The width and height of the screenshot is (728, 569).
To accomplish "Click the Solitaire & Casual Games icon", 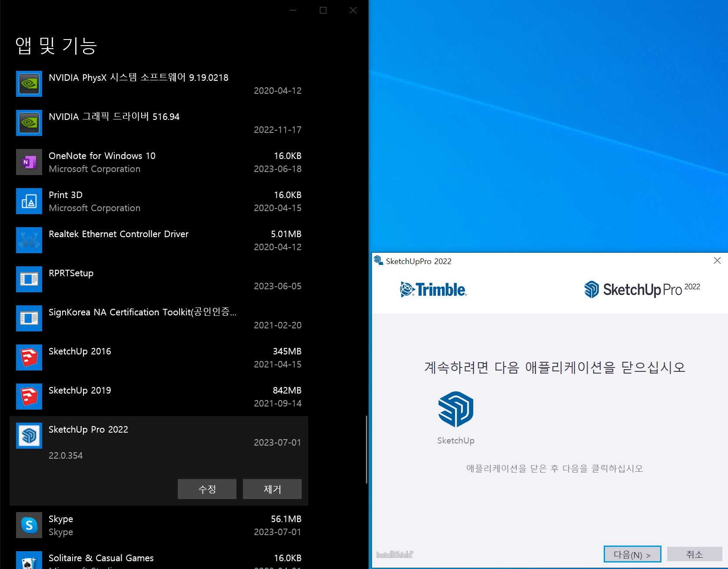I will 29,560.
